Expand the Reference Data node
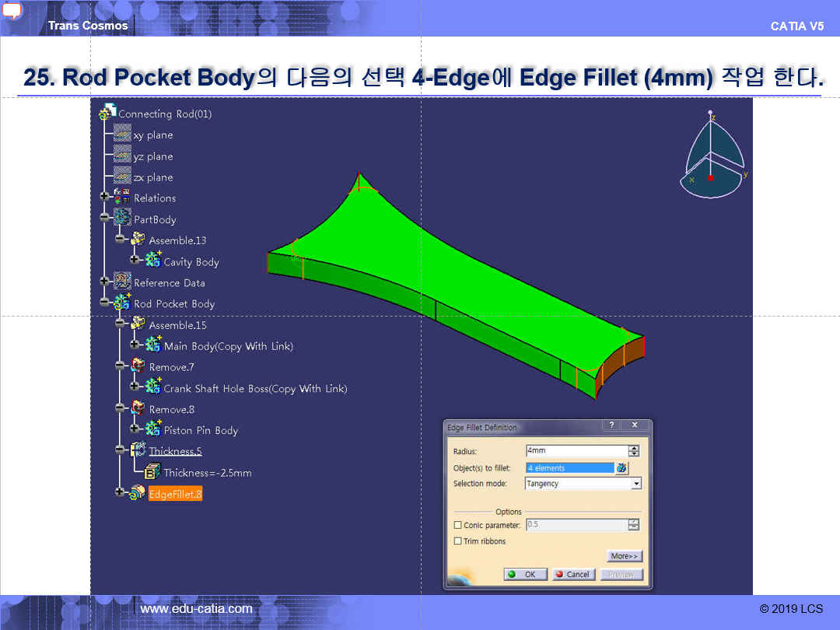 pyautogui.click(x=104, y=282)
